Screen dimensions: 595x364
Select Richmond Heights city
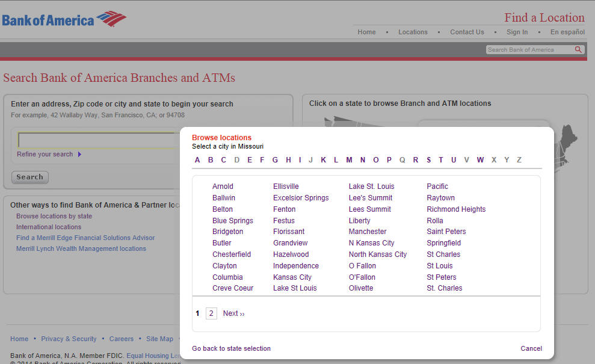click(x=456, y=209)
